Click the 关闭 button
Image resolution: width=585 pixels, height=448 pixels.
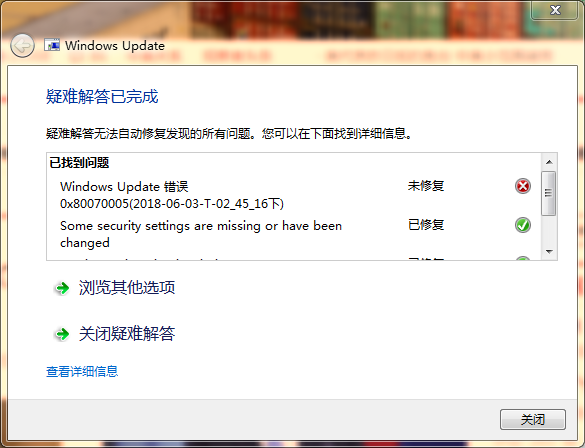pyautogui.click(x=533, y=420)
